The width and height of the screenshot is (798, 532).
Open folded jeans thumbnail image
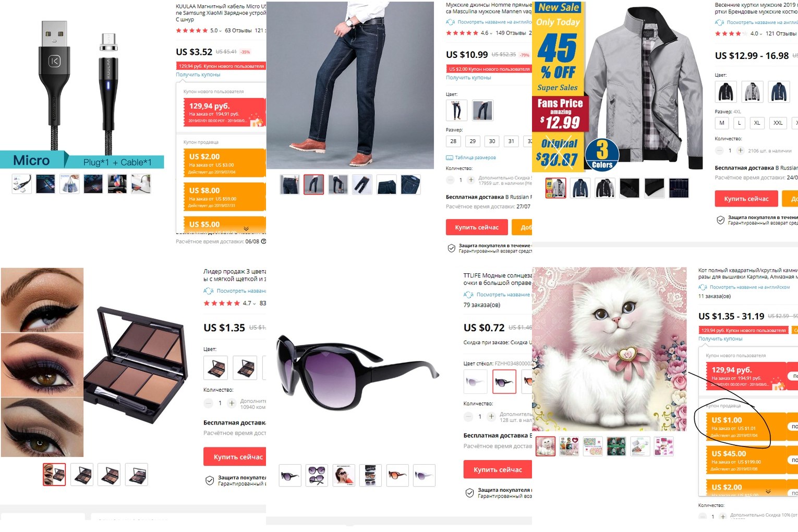386,185
